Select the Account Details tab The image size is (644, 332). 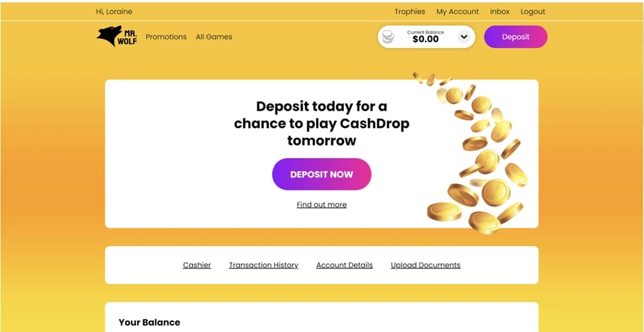pos(344,265)
